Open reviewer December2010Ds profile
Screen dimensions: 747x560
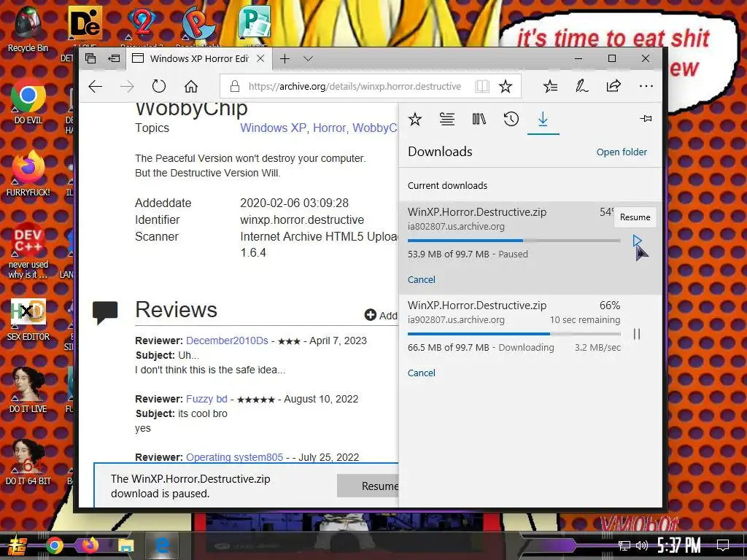pyautogui.click(x=227, y=341)
